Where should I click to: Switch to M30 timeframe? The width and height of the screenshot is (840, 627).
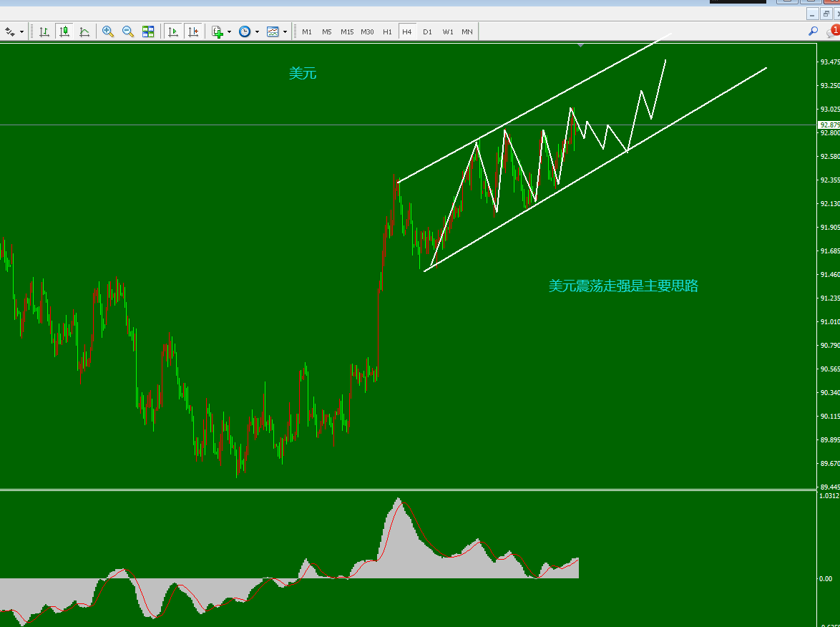click(367, 31)
